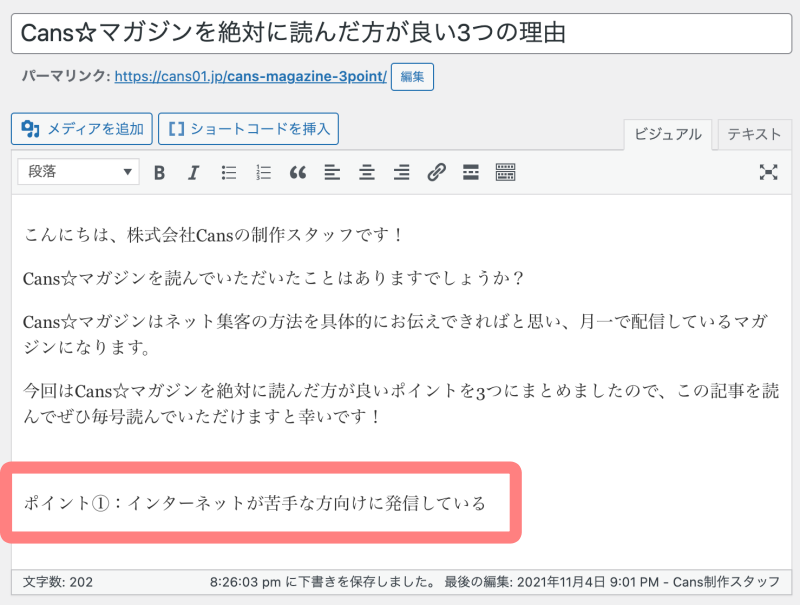
Task: Open the cans01.jp permalink
Action: (250, 76)
